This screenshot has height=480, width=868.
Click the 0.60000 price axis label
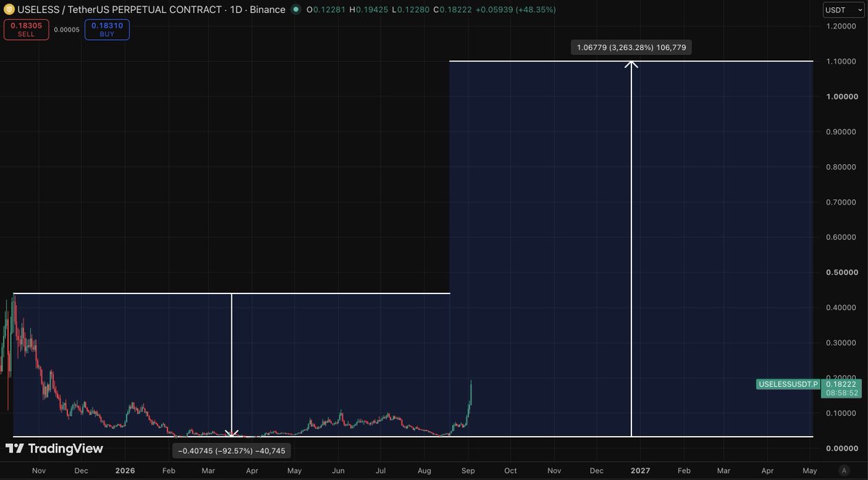pyautogui.click(x=841, y=237)
